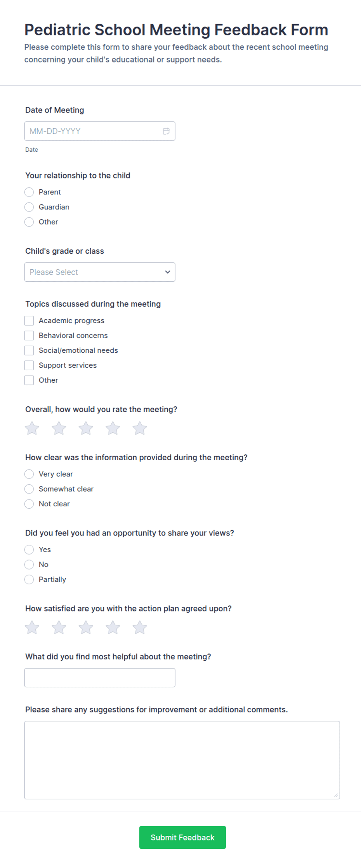Mark Partially for opportunity to share views
This screenshot has height=868, width=361.
29,579
